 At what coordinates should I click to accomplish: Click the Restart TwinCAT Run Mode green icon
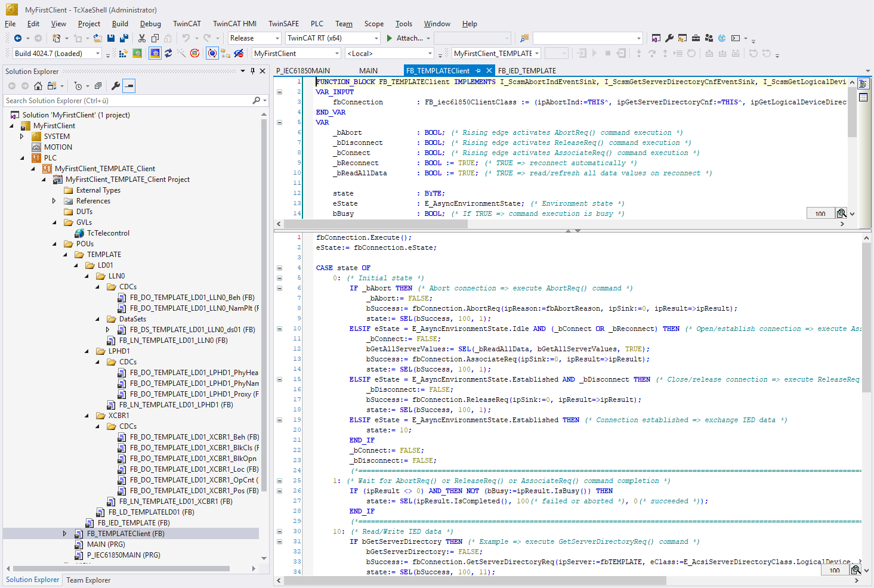[137, 53]
